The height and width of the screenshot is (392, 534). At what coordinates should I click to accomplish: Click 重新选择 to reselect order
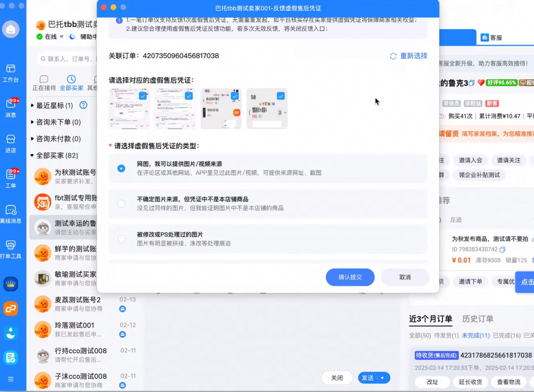pos(409,56)
